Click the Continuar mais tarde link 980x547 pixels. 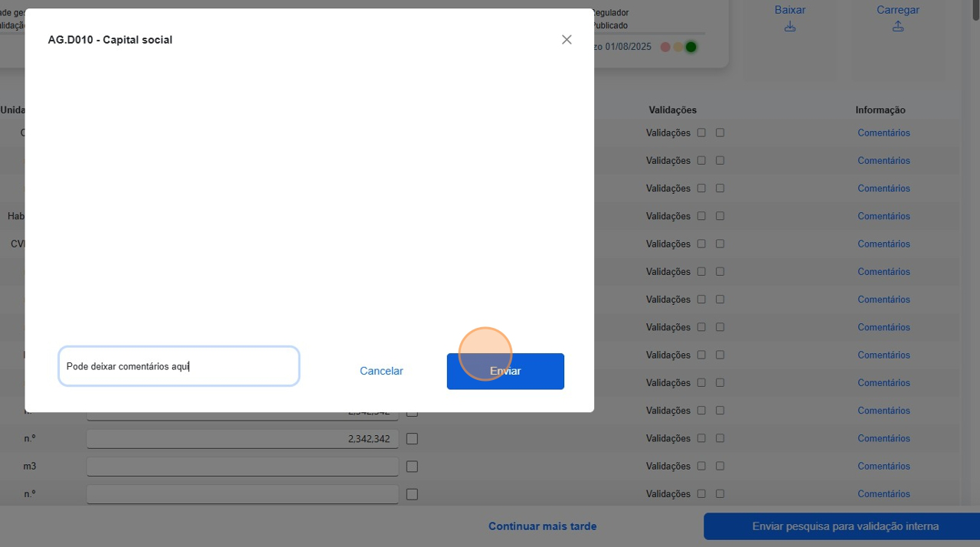click(x=543, y=526)
